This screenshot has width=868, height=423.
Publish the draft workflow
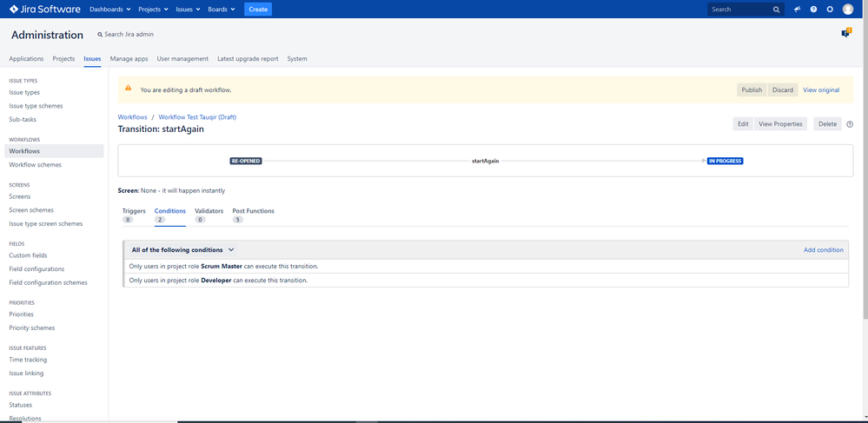click(752, 90)
